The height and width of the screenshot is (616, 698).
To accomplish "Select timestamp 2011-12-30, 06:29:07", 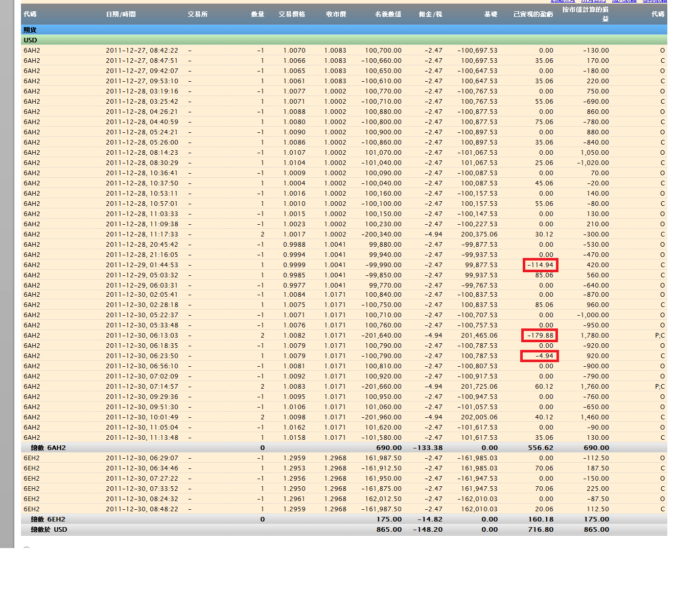I will (142, 458).
